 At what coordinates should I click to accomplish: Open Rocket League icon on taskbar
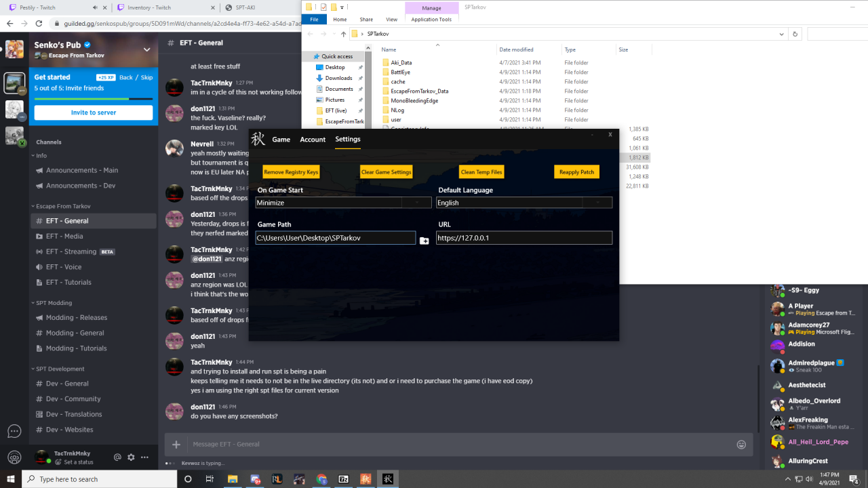pos(277,479)
